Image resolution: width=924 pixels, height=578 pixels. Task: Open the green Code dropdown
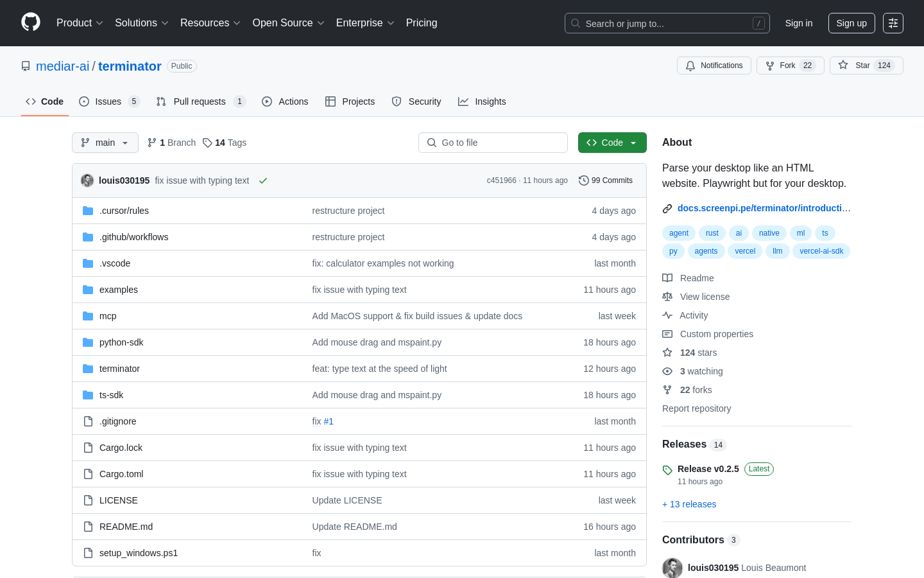click(612, 143)
